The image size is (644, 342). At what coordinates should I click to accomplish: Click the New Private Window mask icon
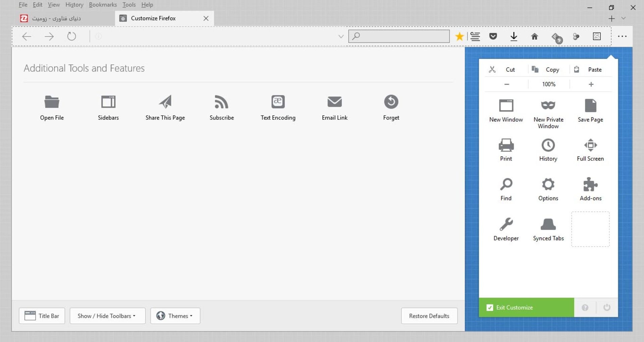click(548, 106)
